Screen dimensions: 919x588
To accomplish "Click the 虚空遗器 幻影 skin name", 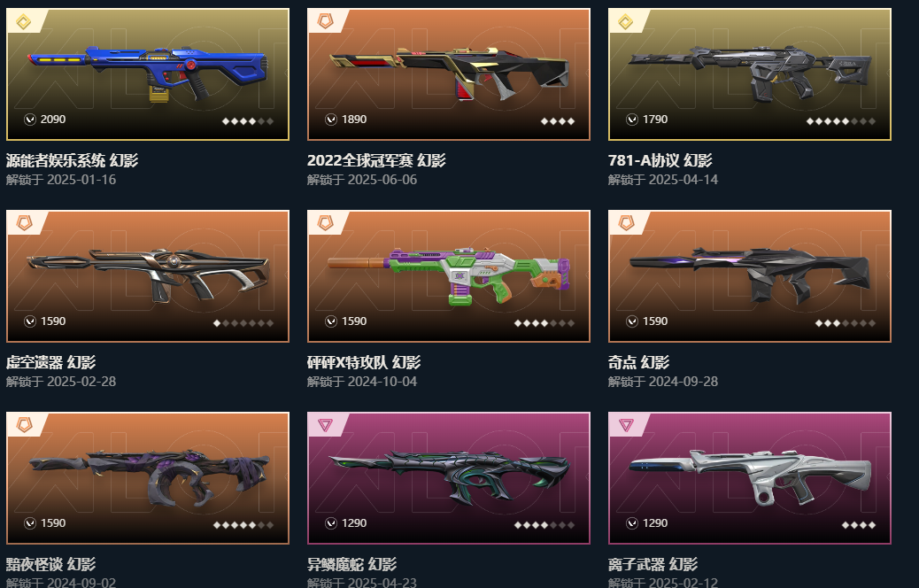I will (51, 362).
